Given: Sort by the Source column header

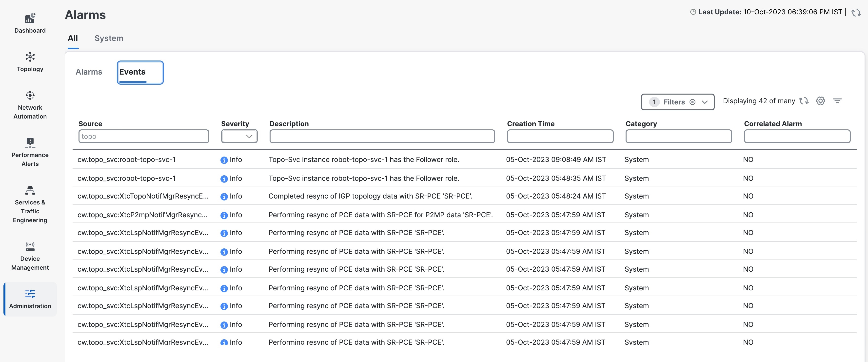Looking at the screenshot, I should click(90, 124).
